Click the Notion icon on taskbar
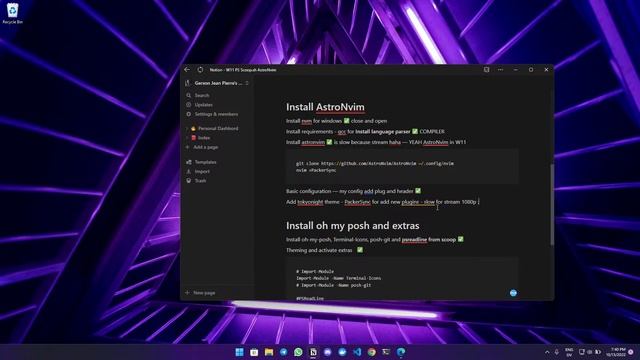 (313, 352)
